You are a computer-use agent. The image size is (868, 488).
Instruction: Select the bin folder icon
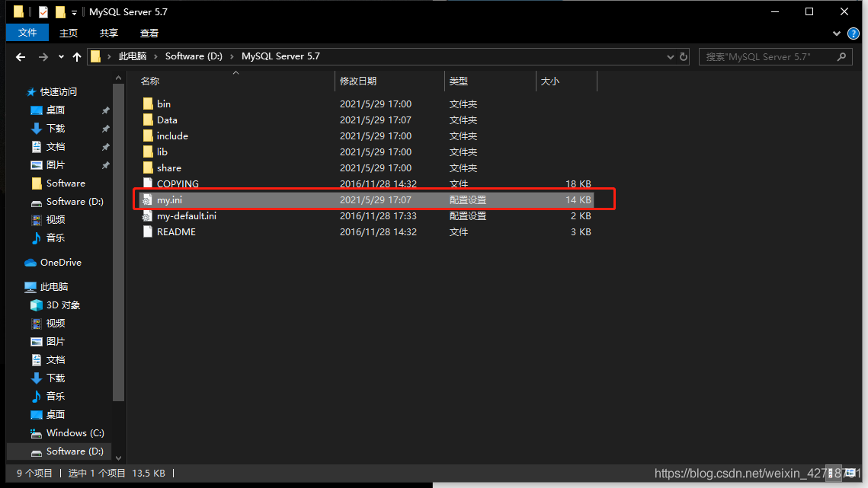pos(148,104)
